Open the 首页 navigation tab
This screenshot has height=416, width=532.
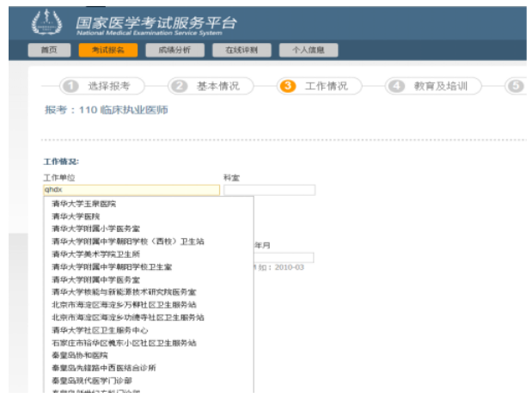(x=49, y=50)
